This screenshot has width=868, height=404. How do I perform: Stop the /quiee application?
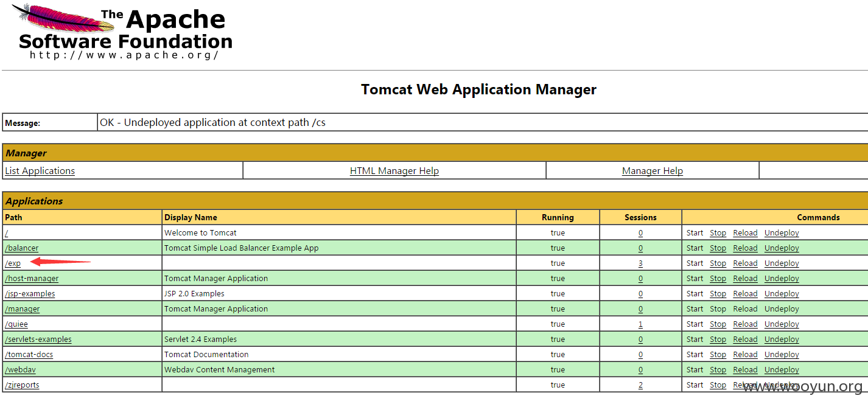pyautogui.click(x=718, y=324)
